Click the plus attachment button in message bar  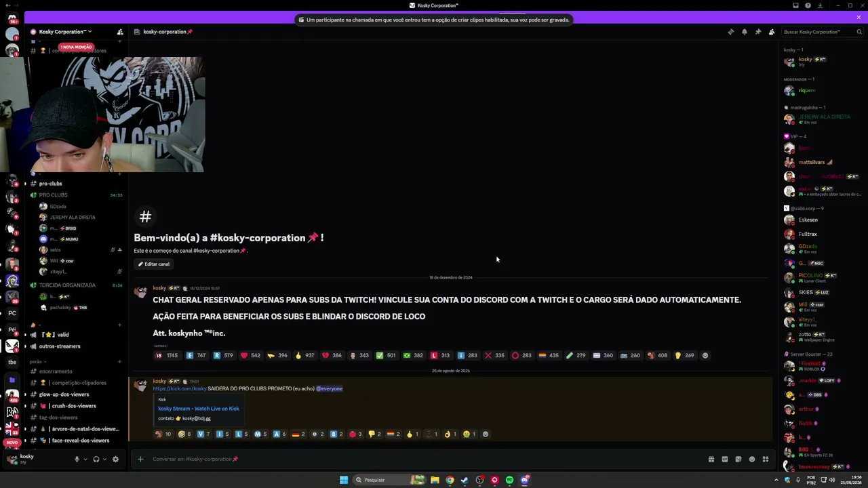pyautogui.click(x=140, y=460)
